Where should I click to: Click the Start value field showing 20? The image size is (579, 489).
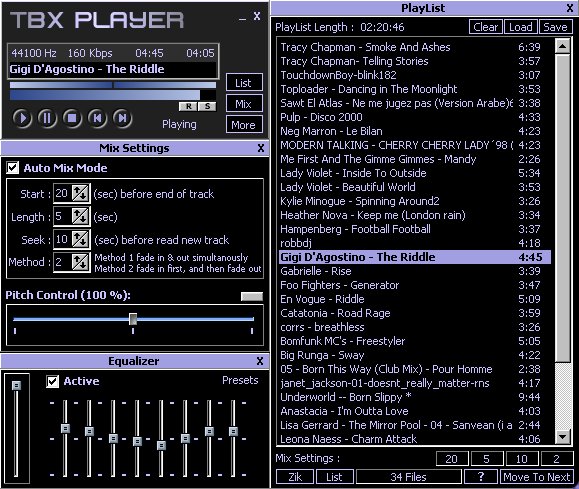tap(63, 194)
